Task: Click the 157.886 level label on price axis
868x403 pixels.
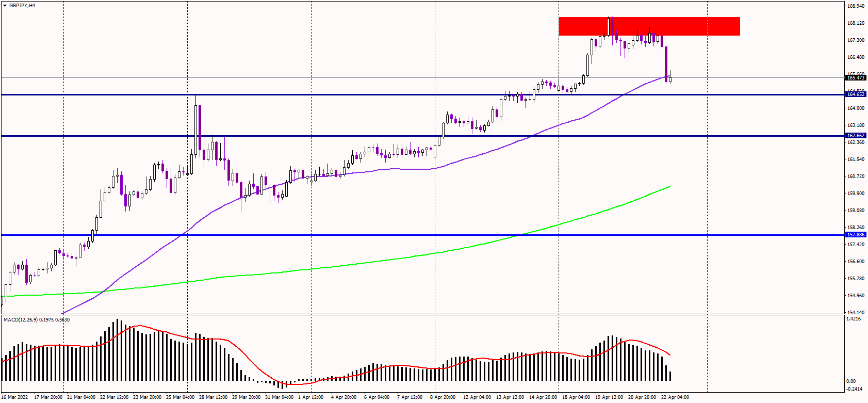Action: [x=856, y=235]
